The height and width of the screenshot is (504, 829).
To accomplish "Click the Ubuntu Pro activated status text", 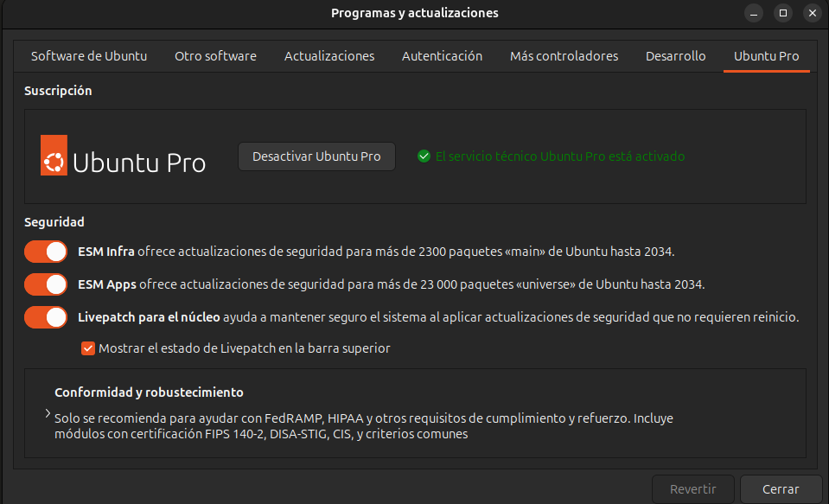I will pos(560,156).
